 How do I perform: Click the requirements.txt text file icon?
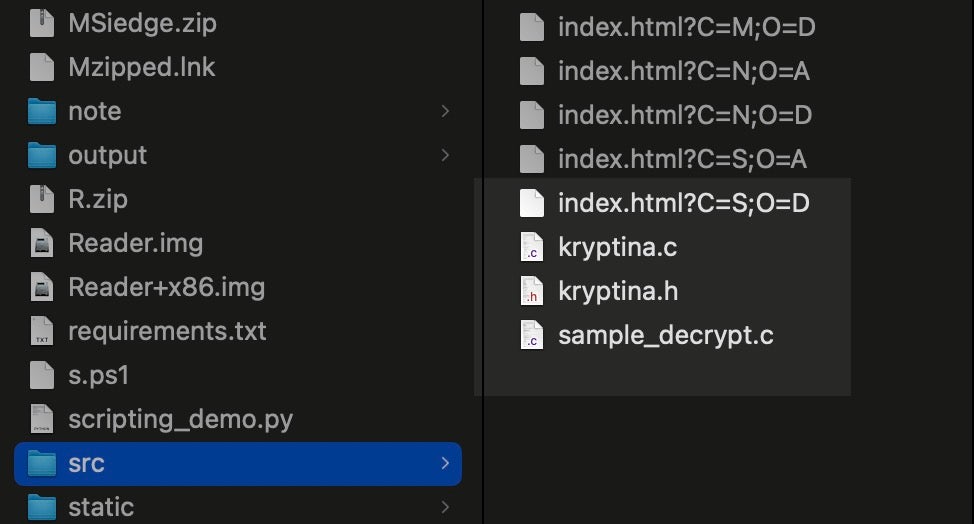pyautogui.click(x=41, y=331)
